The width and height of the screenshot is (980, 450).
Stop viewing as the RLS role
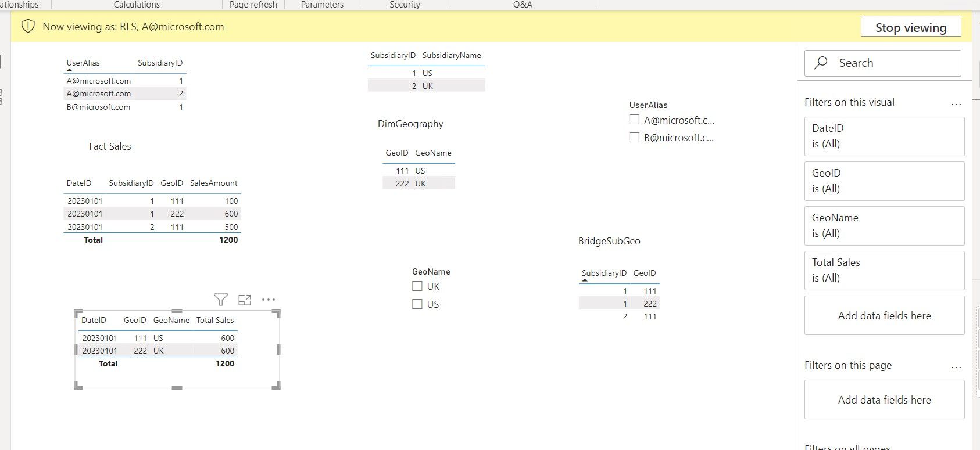(x=911, y=27)
